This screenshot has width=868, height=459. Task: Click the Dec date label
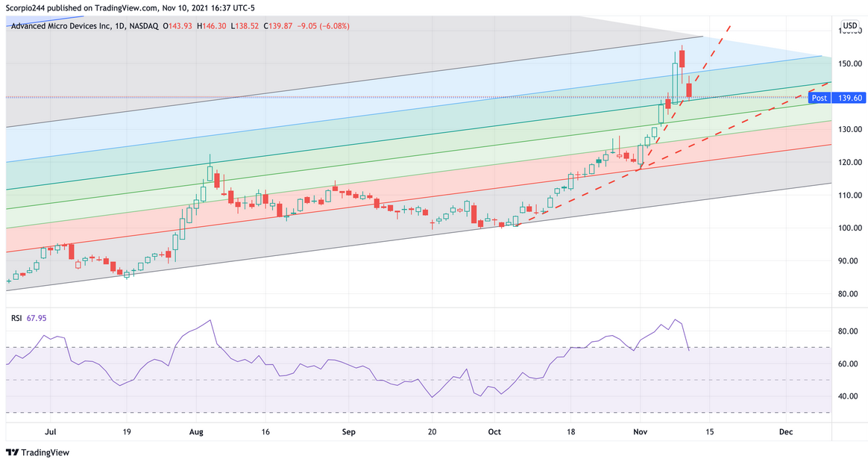point(785,432)
